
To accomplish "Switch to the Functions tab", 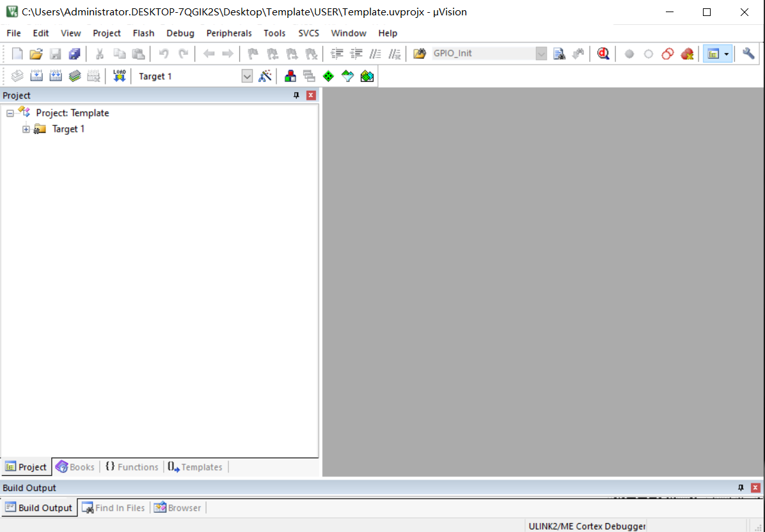I will coord(132,467).
